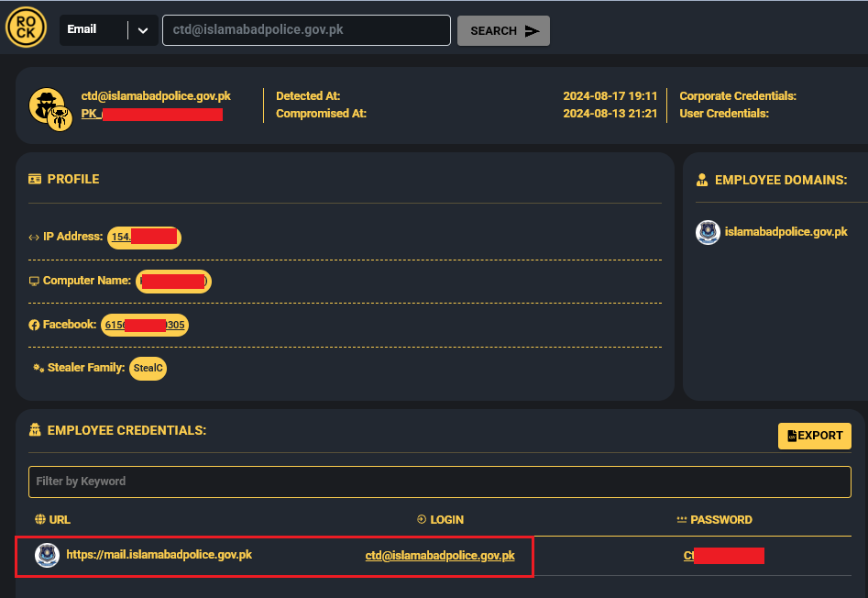
Task: Select the StealC stealer family tag
Action: [x=148, y=369]
